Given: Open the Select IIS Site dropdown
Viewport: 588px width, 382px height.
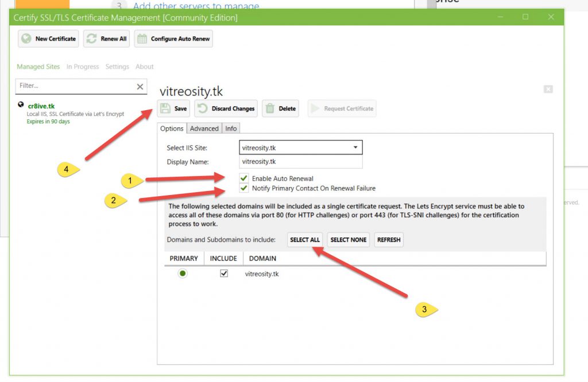Looking at the screenshot, I should pos(355,147).
